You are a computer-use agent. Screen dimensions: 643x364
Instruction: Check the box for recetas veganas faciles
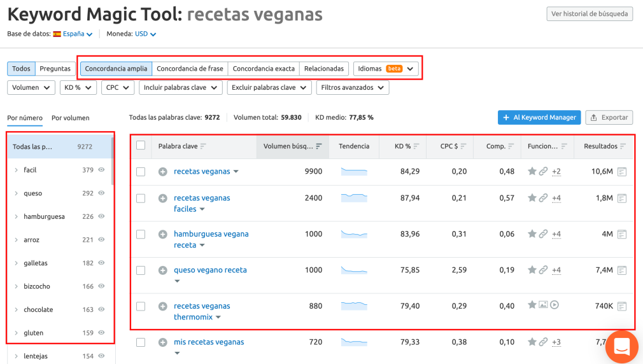point(141,199)
